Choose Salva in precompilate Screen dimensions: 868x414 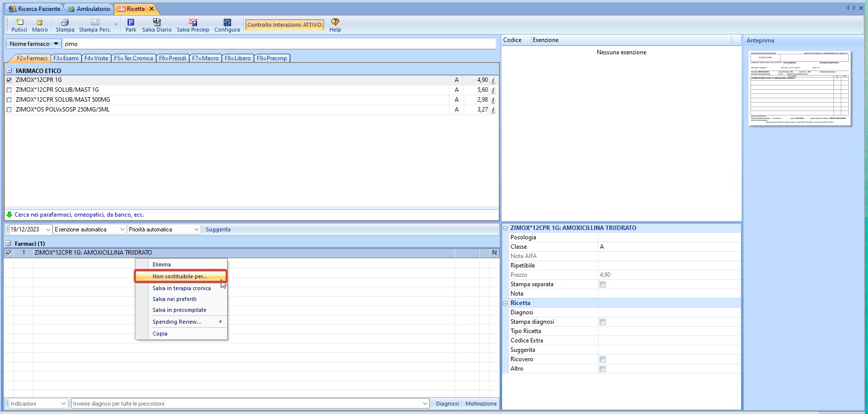click(x=181, y=310)
